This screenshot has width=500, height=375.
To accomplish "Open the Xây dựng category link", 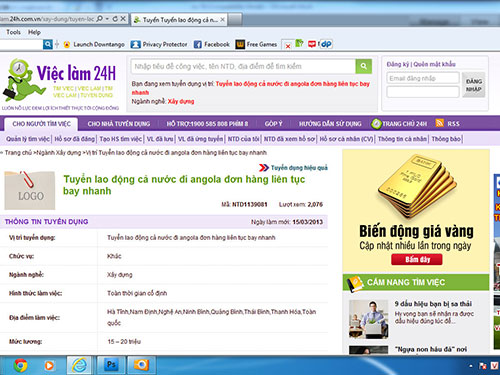I will [181, 101].
